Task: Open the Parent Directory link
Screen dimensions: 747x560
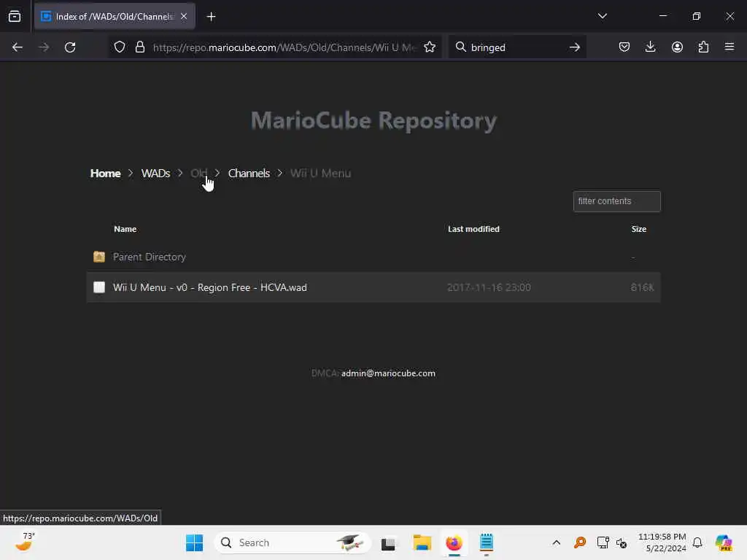Action: tap(149, 257)
